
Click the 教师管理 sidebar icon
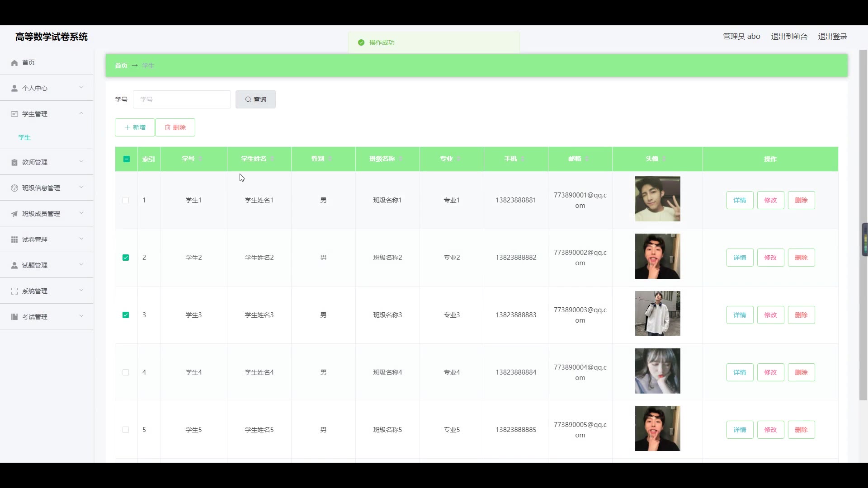tap(14, 162)
